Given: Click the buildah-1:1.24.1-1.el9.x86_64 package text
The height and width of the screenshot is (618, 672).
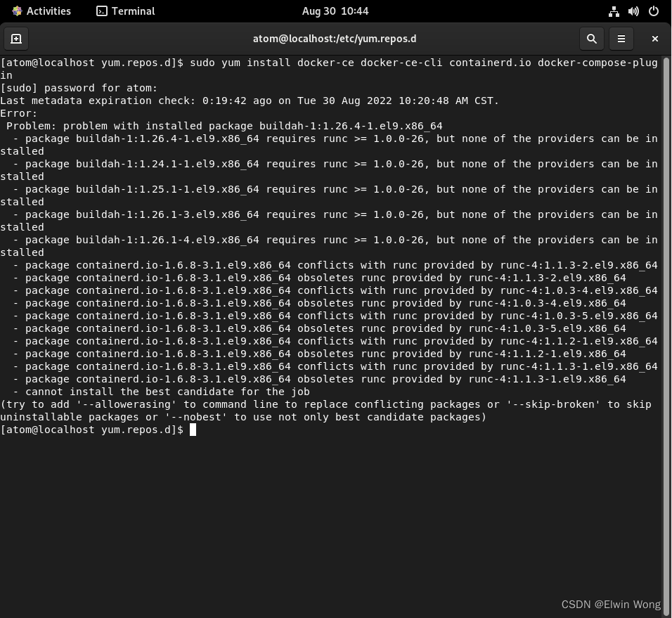Looking at the screenshot, I should (x=167, y=164).
